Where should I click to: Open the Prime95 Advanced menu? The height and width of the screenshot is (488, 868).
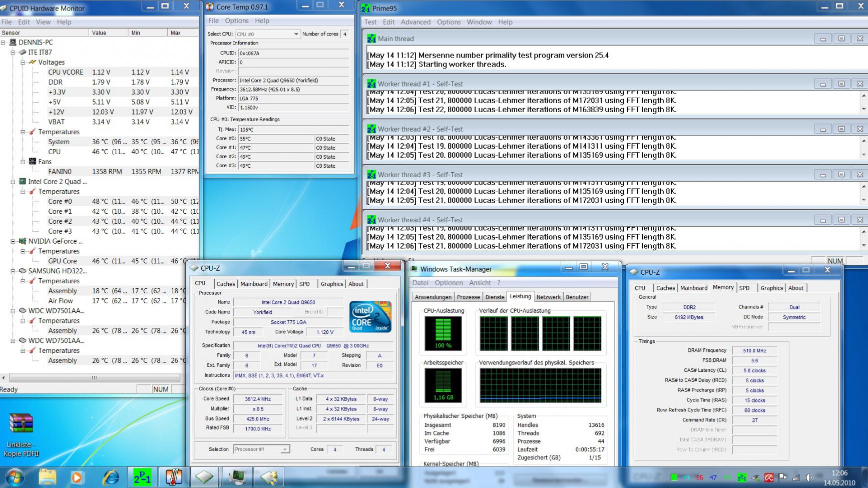pos(415,22)
